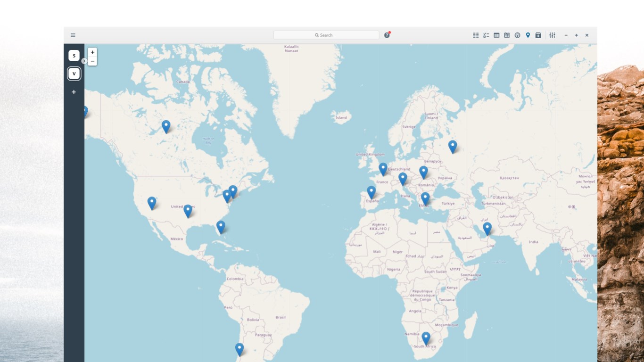Expand the sidebar with chevron arrow
This screenshot has height=362, width=644.
tap(84, 61)
